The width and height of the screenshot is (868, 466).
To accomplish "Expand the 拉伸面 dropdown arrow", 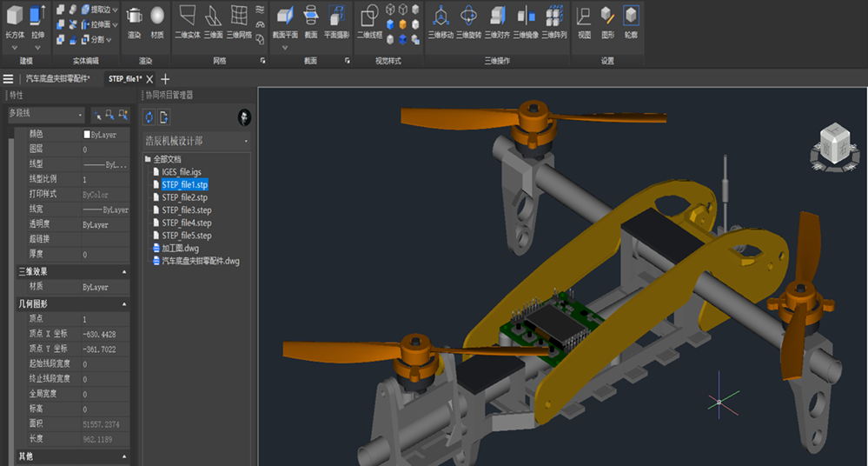I will (116, 25).
